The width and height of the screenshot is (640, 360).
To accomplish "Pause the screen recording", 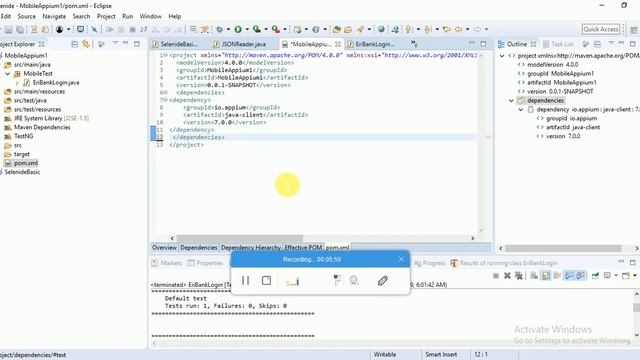I will coord(245,280).
